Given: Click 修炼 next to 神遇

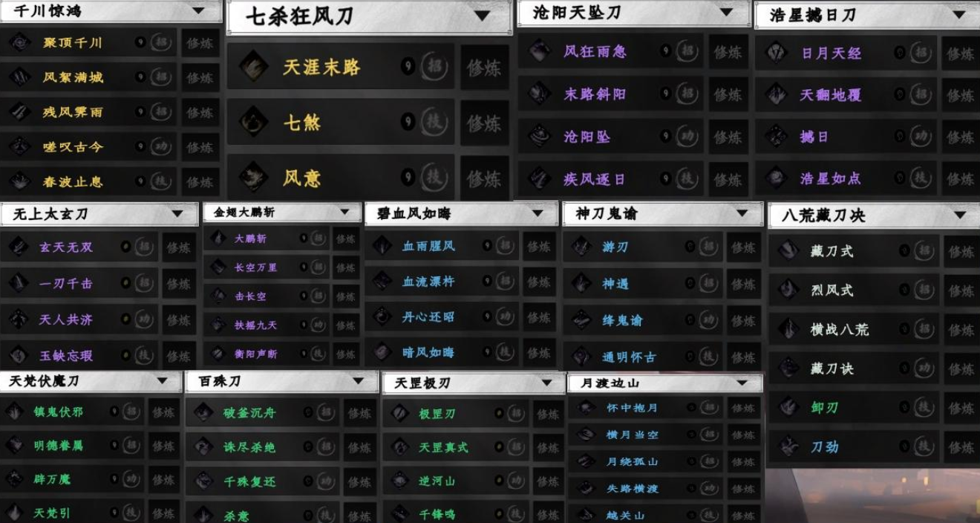Looking at the screenshot, I should pos(743,283).
